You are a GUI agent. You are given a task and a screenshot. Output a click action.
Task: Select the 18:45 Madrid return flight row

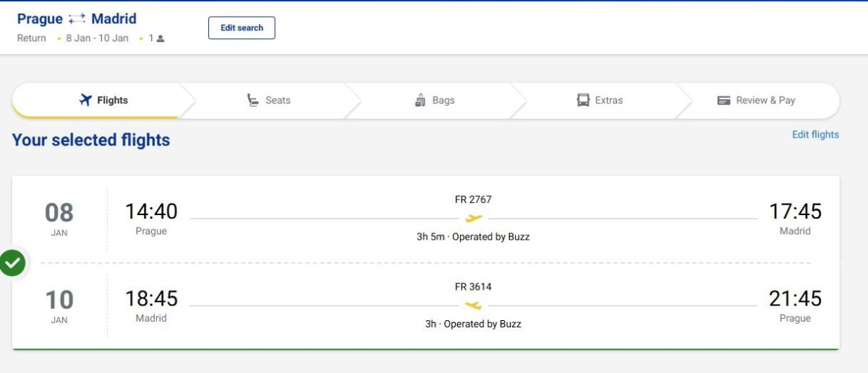(x=425, y=306)
